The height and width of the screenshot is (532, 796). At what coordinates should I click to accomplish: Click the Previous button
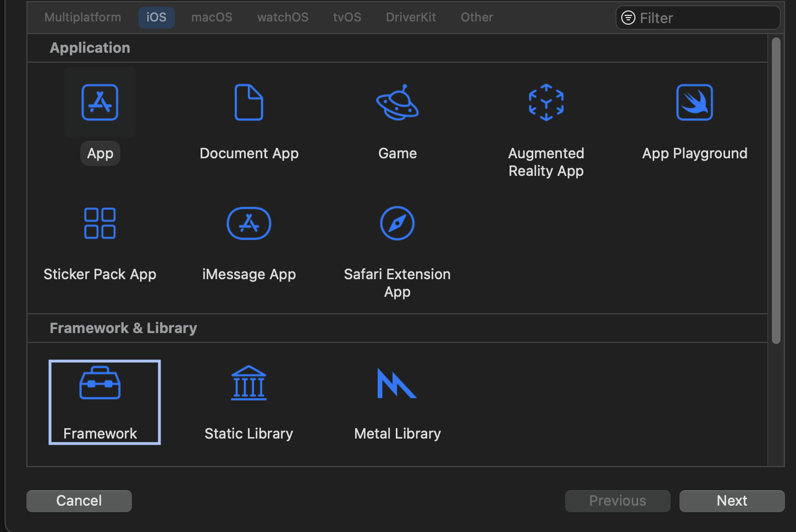coord(618,501)
